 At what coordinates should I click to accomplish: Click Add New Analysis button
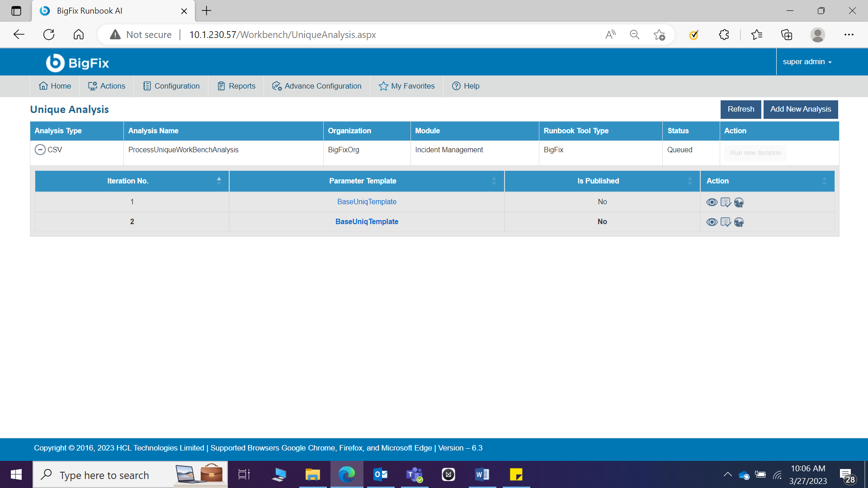pos(800,109)
